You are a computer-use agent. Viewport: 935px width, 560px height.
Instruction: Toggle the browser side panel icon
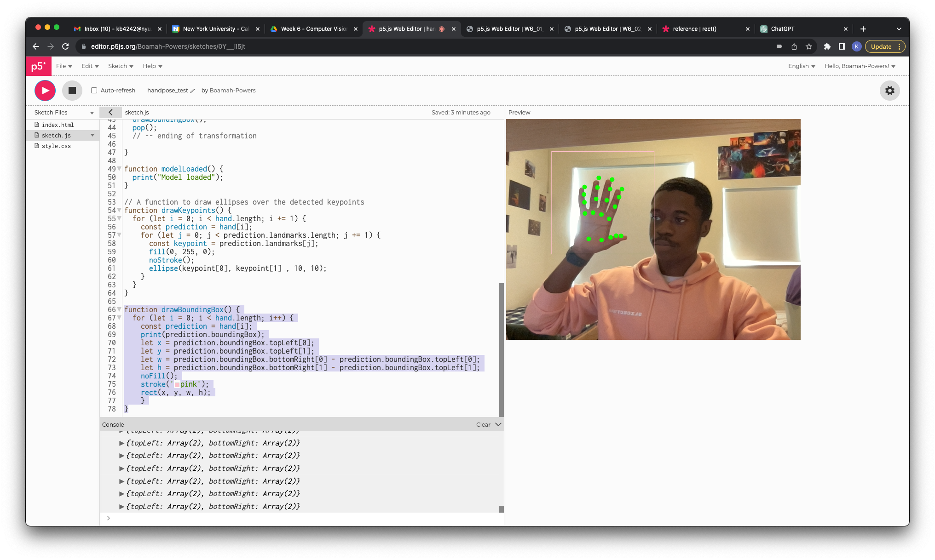point(842,46)
